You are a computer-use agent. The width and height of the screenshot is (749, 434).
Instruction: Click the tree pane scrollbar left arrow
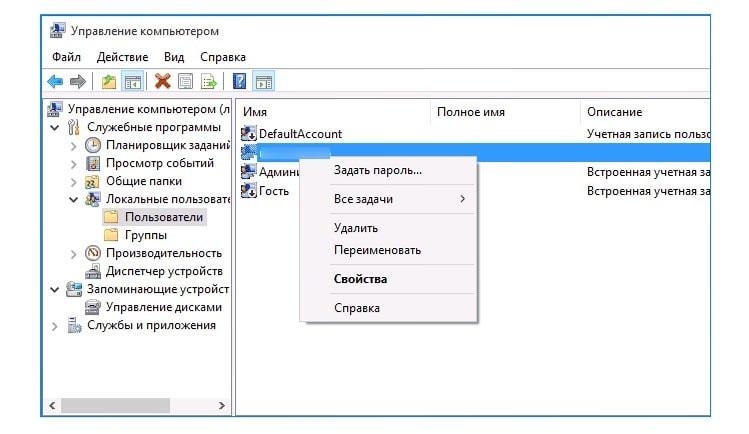pos(52,405)
